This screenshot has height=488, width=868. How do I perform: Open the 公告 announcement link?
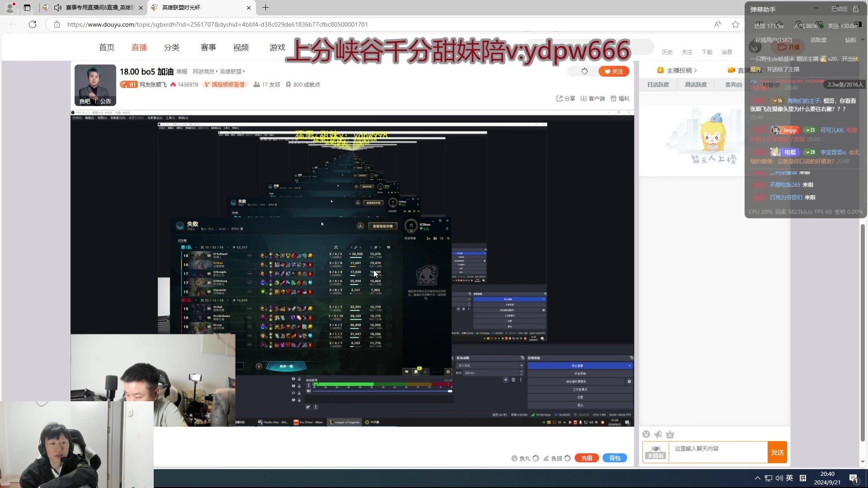(106, 101)
